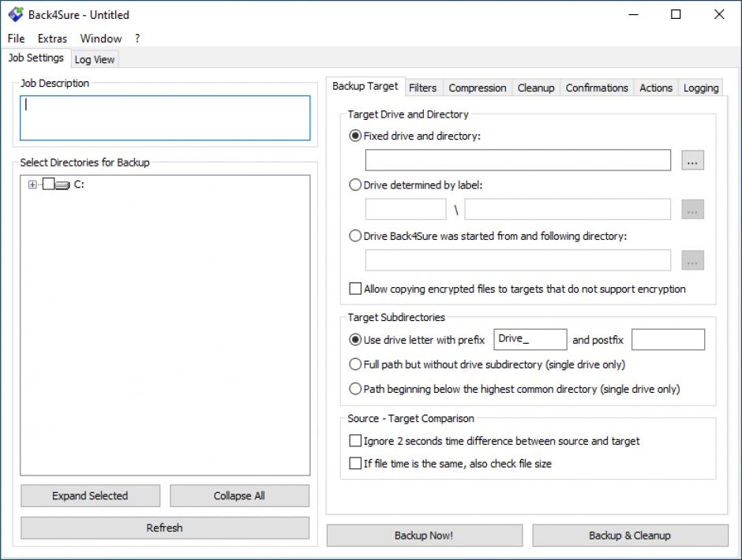Viewport: 742px width, 560px height.
Task: Select Full path without drive subdirectory option
Action: [x=487, y=364]
